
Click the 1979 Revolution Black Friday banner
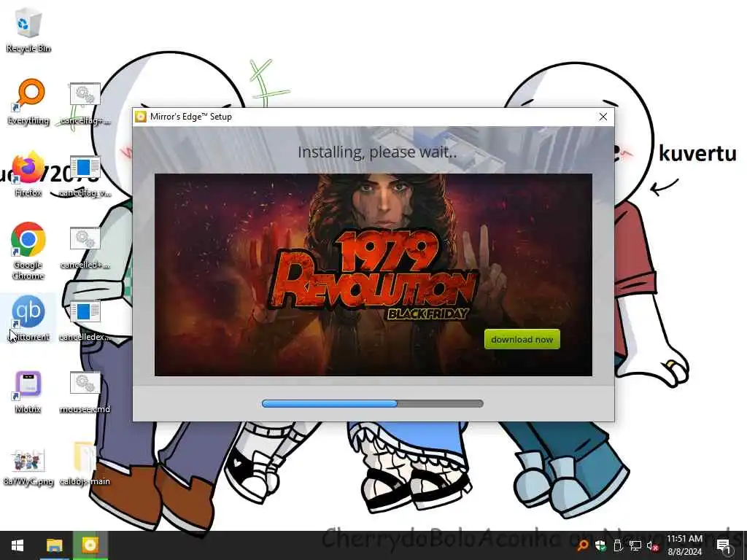[373, 275]
